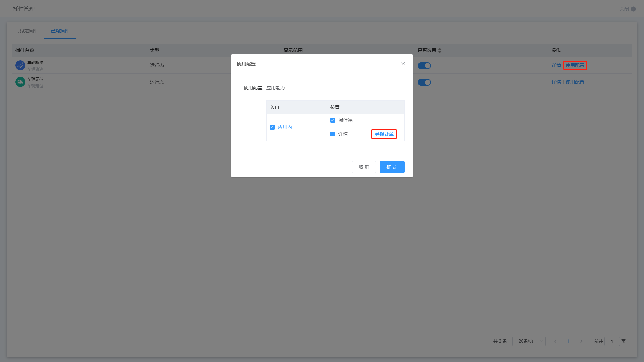Go to previous page arrow
Viewport: 644px width, 362px height.
point(555,341)
